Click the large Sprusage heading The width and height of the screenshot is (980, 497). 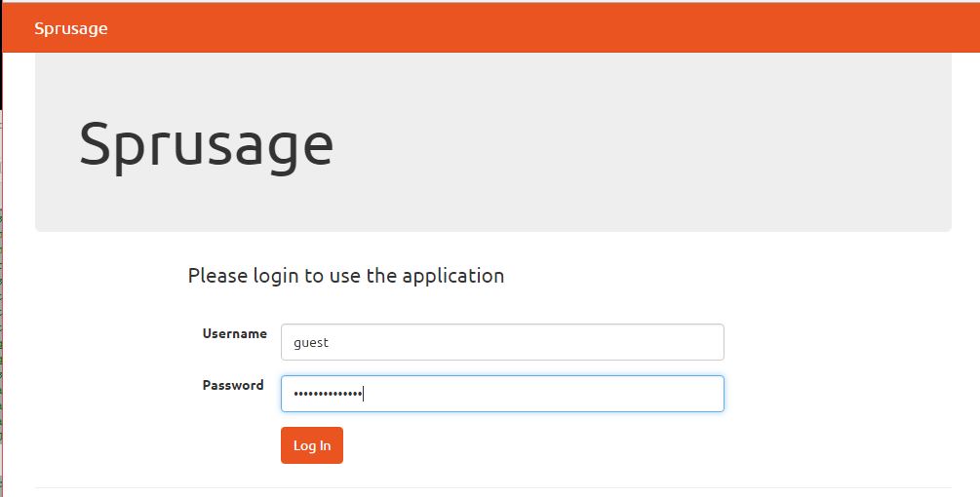pos(206,144)
